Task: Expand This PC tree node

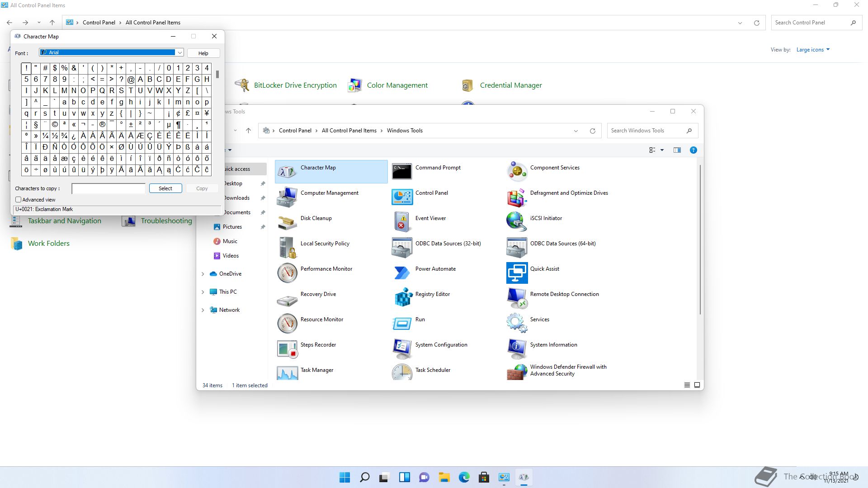Action: 203,292
